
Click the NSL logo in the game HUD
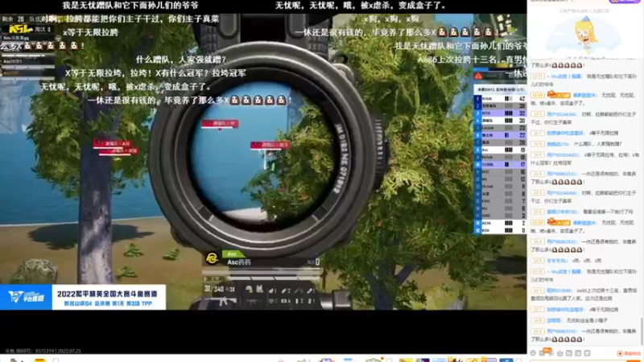pos(19,29)
